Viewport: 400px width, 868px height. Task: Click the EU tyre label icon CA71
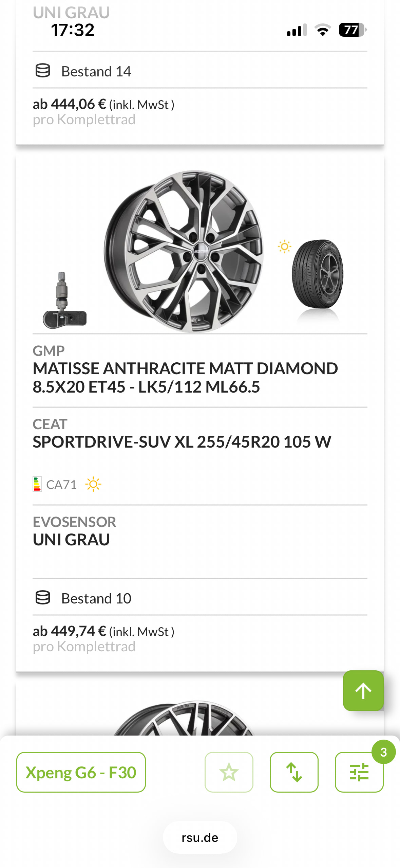37,484
